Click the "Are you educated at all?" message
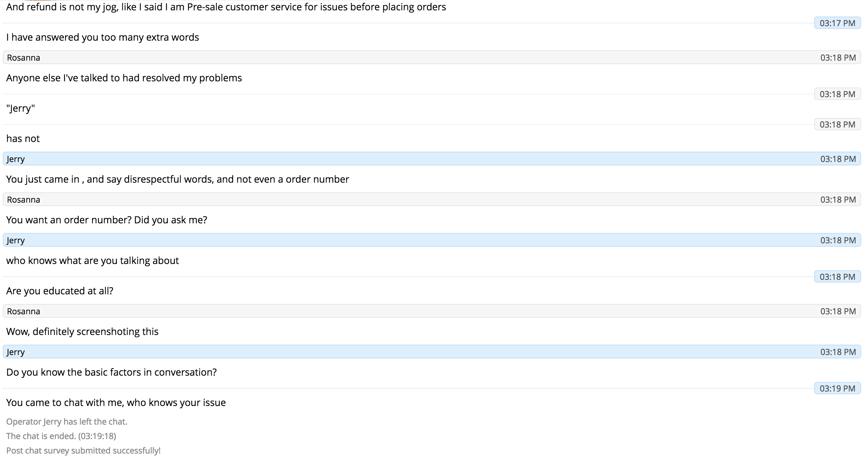The height and width of the screenshot is (457, 868). (x=60, y=291)
